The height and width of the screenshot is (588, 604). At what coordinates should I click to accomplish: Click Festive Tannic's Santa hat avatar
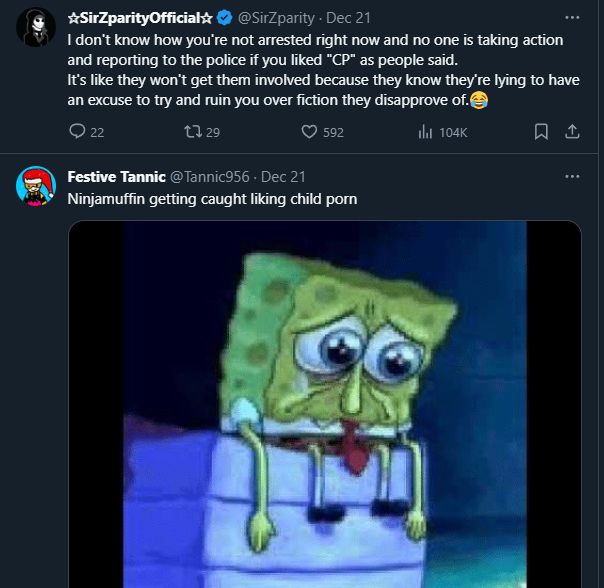pos(36,186)
